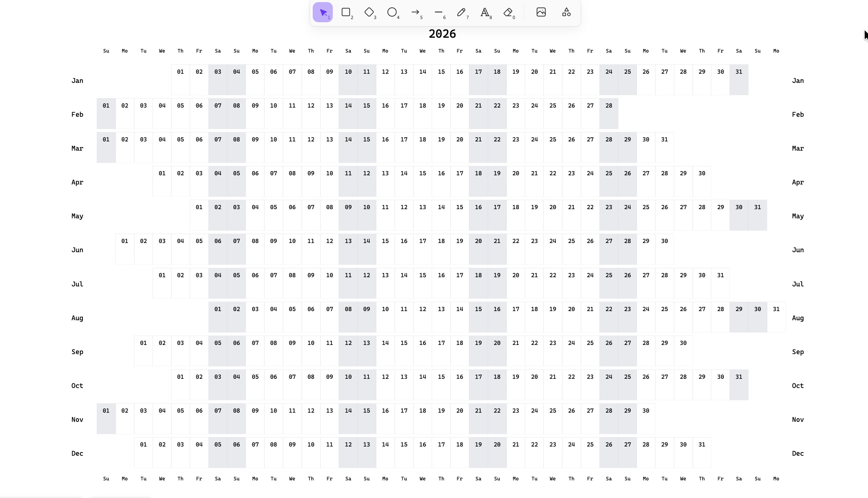
Task: Click May 15 date cell
Action: tap(459, 215)
